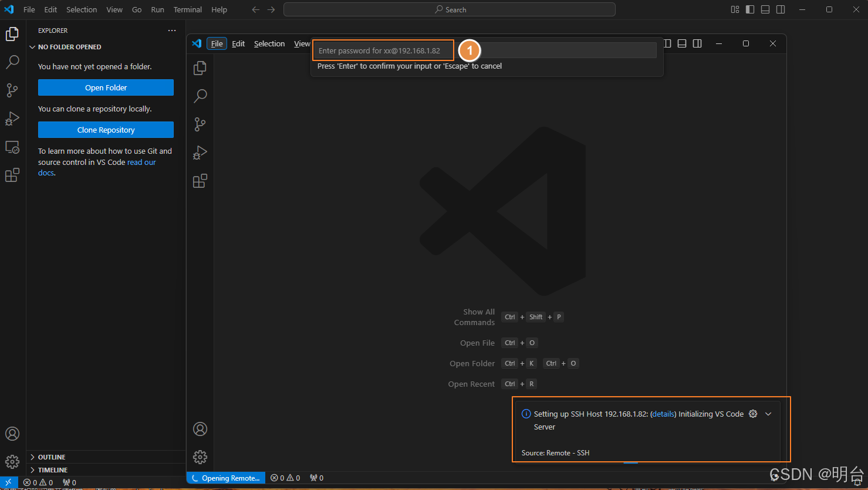Follow the read our docs link
Screen dimensions: 868x490
pyautogui.click(x=141, y=163)
